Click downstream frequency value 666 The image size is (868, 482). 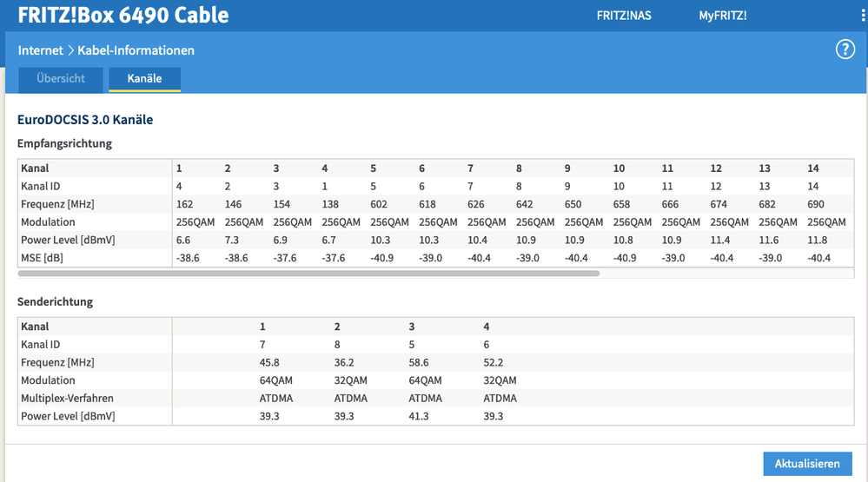point(670,204)
